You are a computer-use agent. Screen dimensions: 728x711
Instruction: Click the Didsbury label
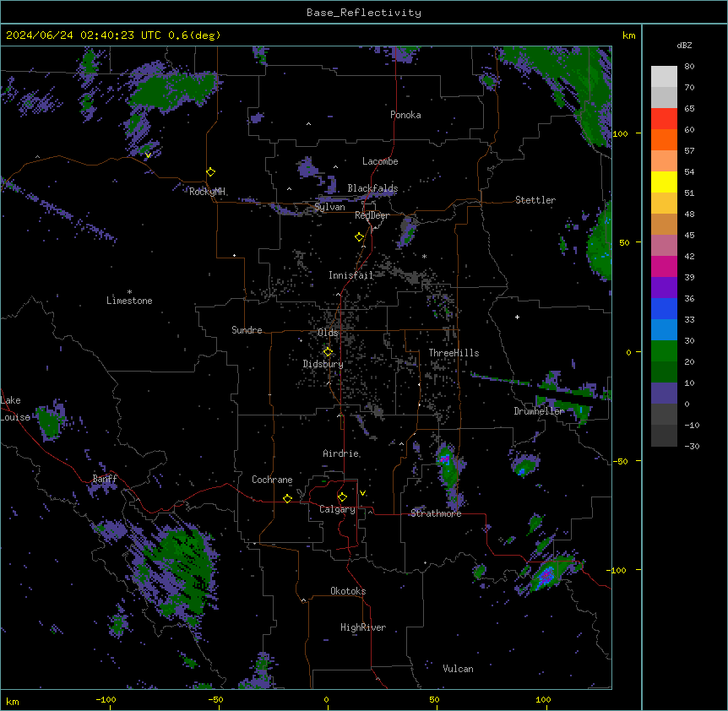[323, 364]
